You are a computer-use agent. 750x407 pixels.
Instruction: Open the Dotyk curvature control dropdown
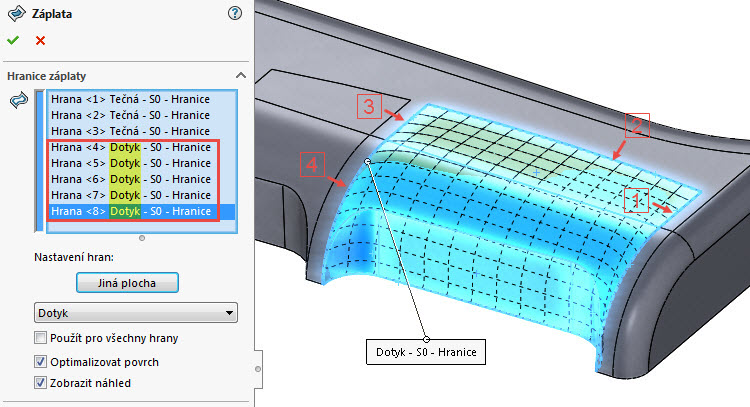coord(136,313)
